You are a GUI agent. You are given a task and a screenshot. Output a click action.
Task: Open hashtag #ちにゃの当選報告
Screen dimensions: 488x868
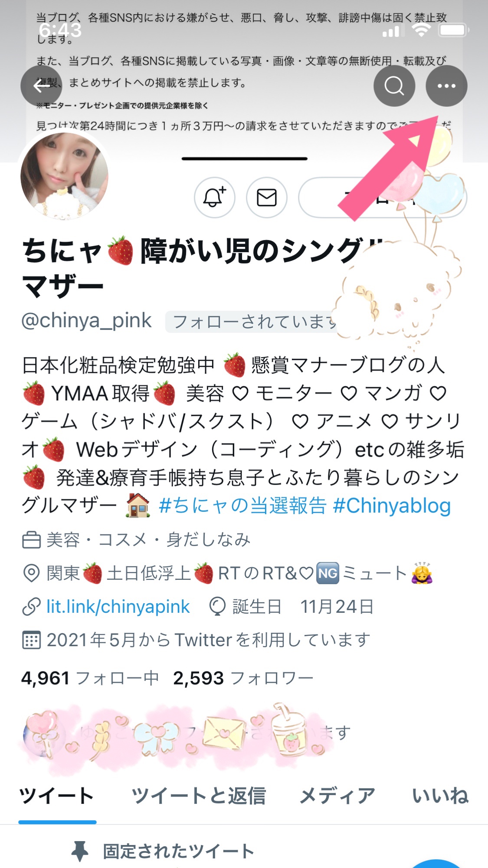tap(242, 506)
